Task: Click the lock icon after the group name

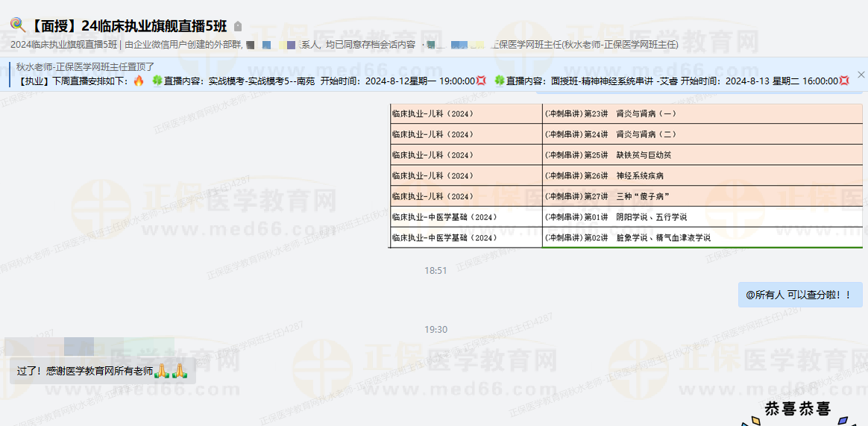Action: [x=238, y=26]
